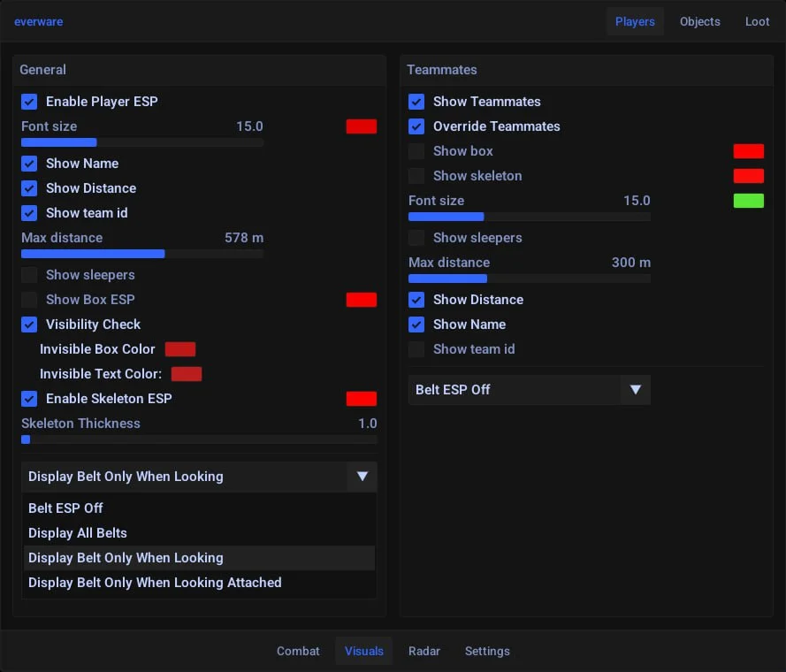Toggle the Visibility Check checkbox
Screen dimensions: 786x672
[29, 325]
